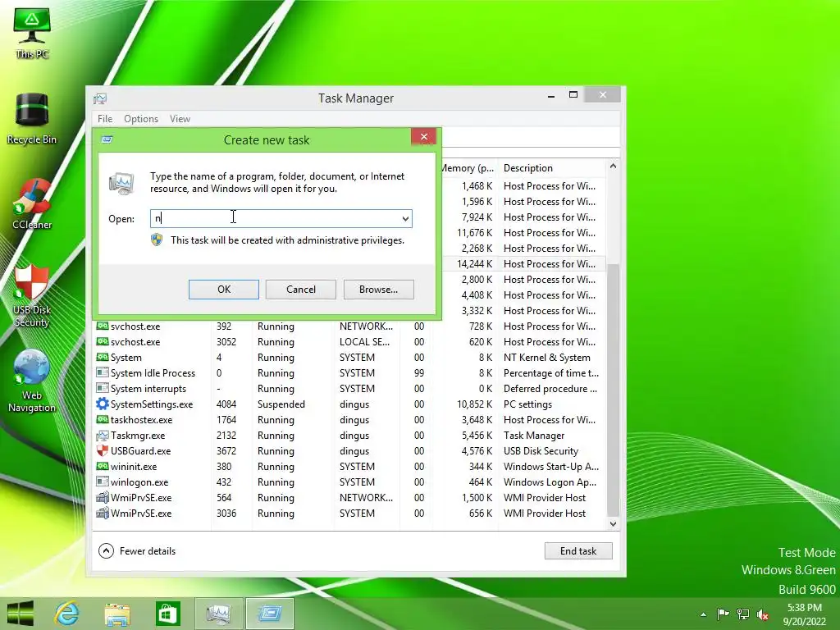Select the System process name
Image resolution: width=840 pixels, height=630 pixels.
pyautogui.click(x=126, y=358)
